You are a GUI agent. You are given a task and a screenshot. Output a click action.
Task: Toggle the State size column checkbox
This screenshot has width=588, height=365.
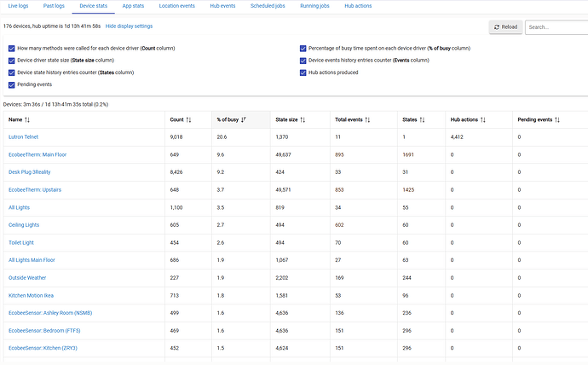click(11, 61)
